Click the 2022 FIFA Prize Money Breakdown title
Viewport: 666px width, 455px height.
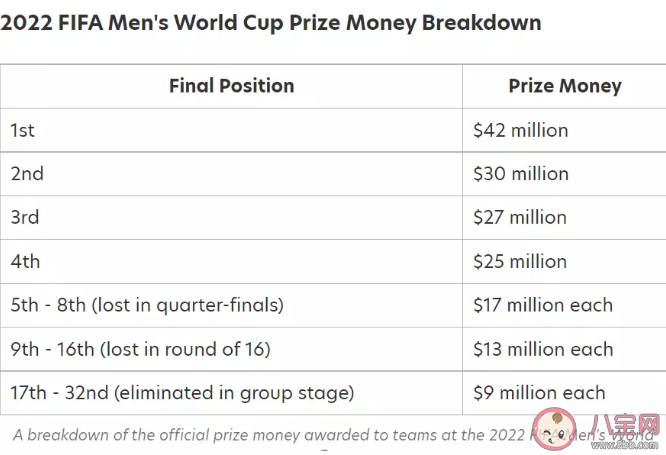coord(271,23)
